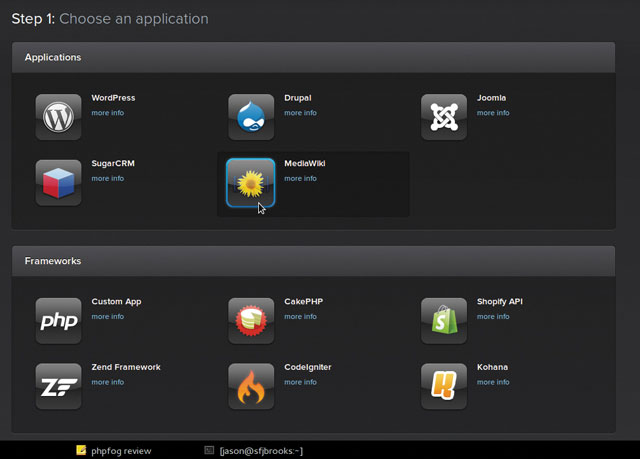Choose the PHP Custom App icon
This screenshot has height=459, width=640.
pyautogui.click(x=58, y=320)
